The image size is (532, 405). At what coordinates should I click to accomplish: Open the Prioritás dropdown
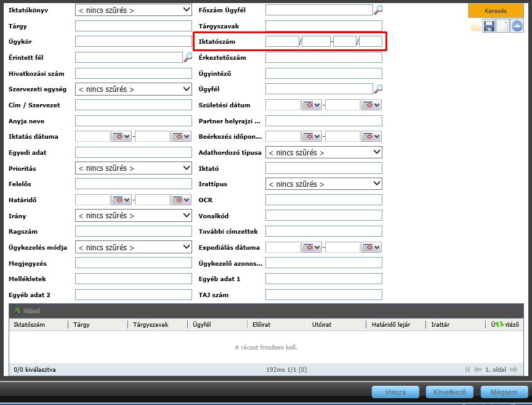(134, 168)
